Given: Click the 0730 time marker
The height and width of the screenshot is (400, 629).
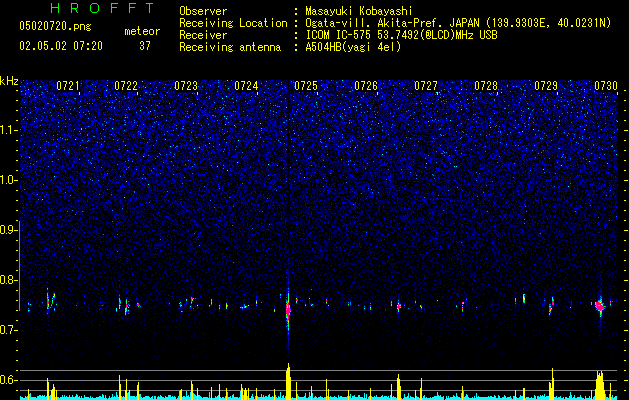Looking at the screenshot, I should coord(606,86).
